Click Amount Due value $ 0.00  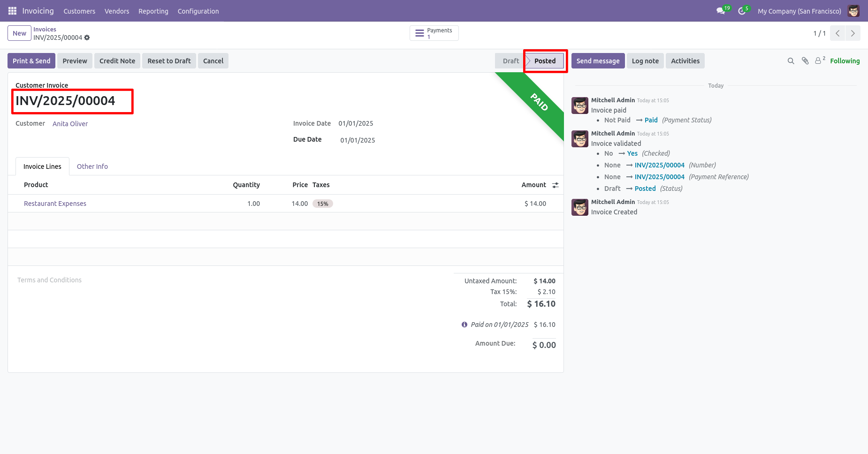544,345
